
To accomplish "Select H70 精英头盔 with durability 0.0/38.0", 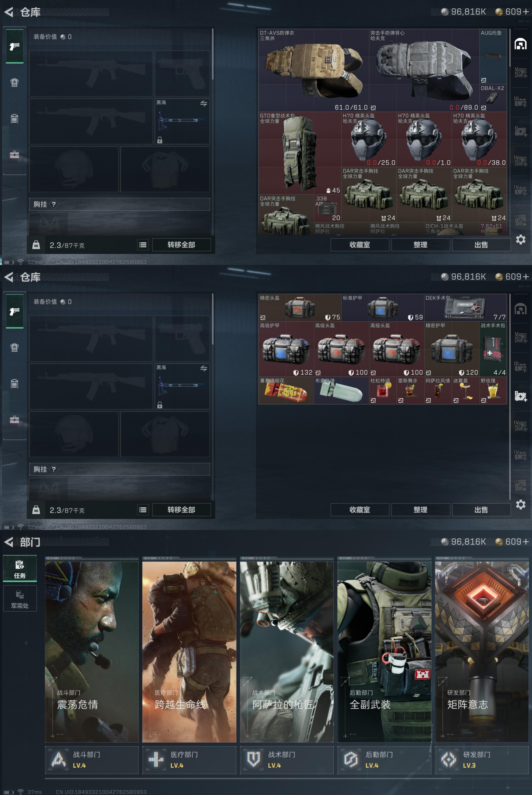I will (x=479, y=139).
